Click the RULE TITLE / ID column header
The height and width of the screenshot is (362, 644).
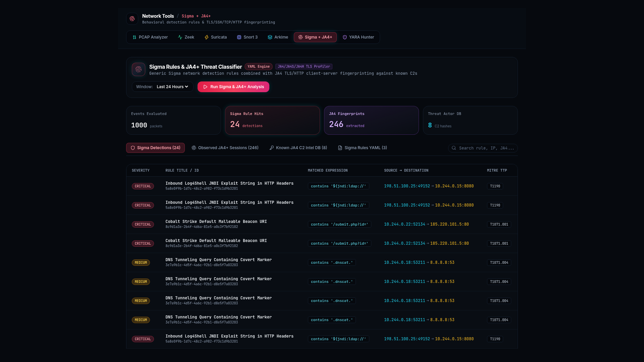[182, 171]
